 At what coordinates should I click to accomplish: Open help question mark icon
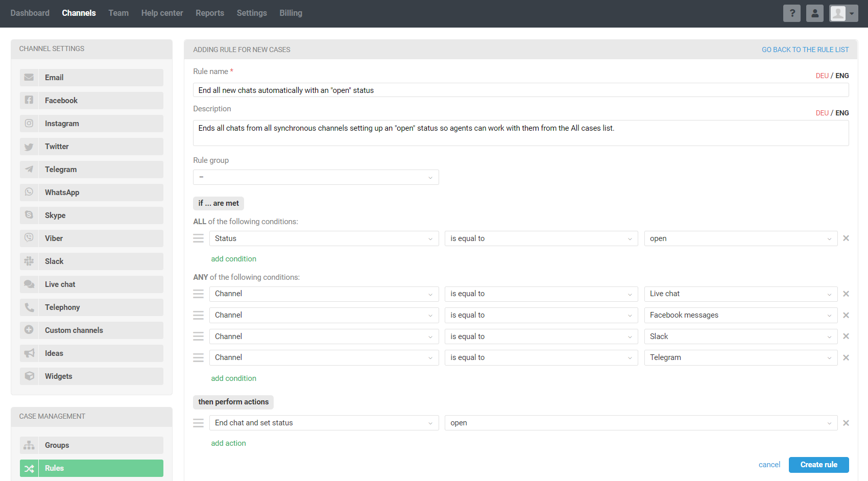(x=792, y=13)
